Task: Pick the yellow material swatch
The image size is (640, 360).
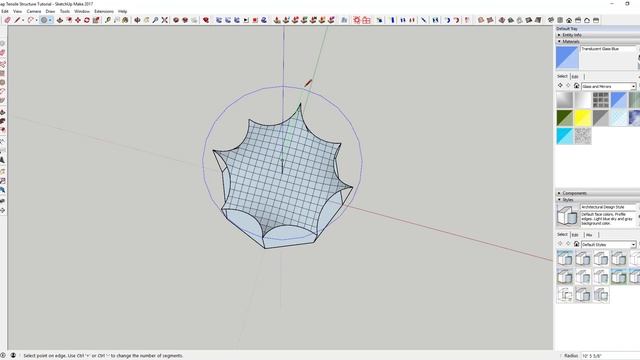Action: (582, 118)
